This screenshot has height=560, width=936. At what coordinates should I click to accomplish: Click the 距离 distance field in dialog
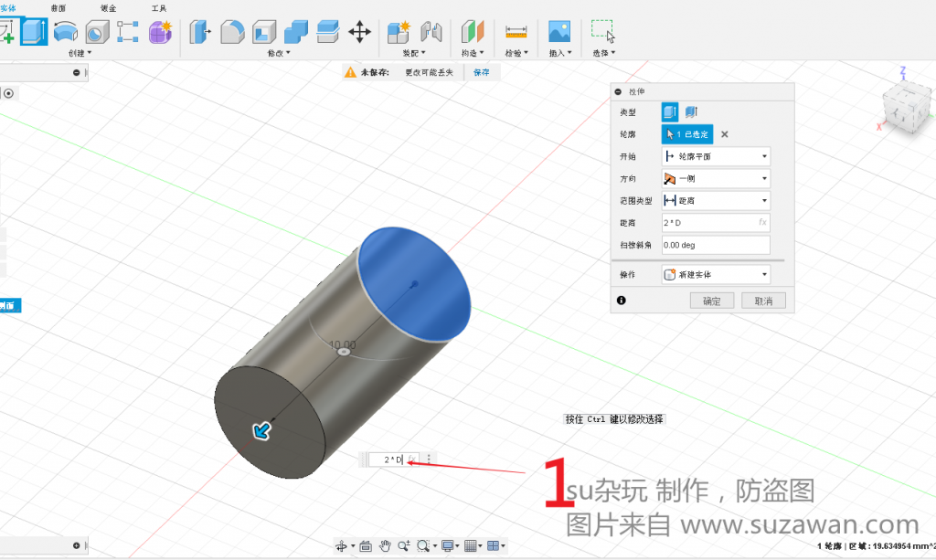coord(716,223)
